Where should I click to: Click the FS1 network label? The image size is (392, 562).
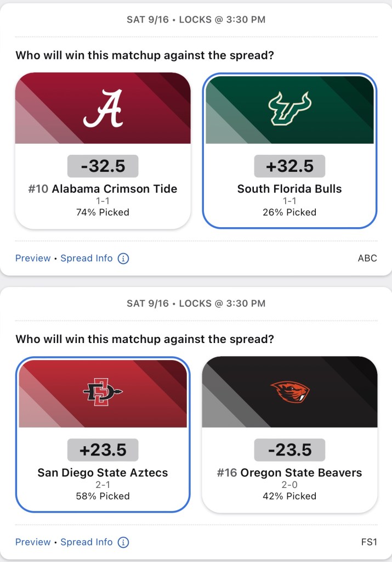(x=368, y=542)
